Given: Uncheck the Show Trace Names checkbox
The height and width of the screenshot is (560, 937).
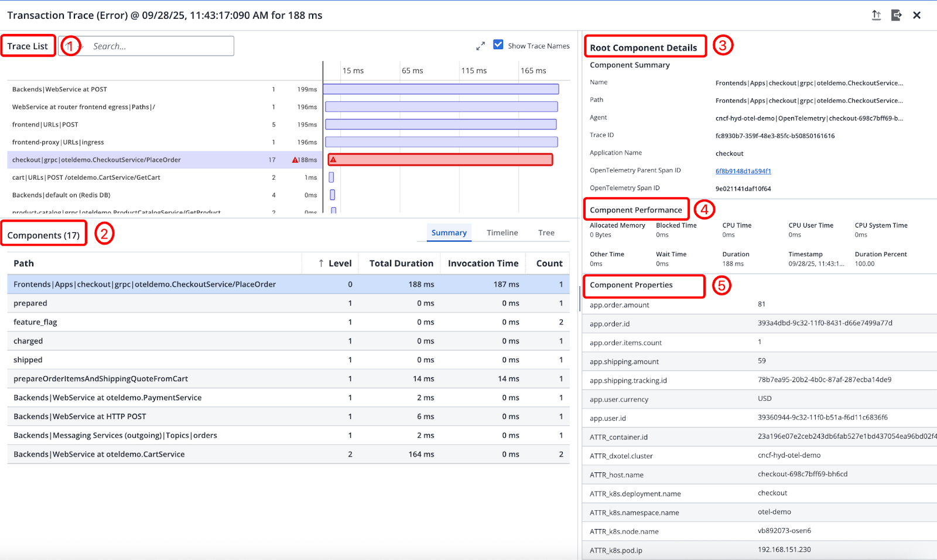Looking at the screenshot, I should point(498,45).
